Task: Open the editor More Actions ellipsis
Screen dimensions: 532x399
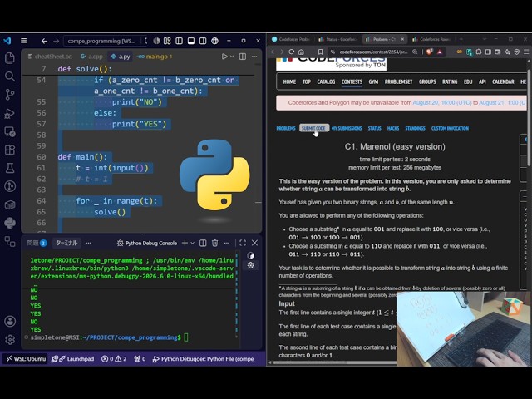Action: coord(254,57)
